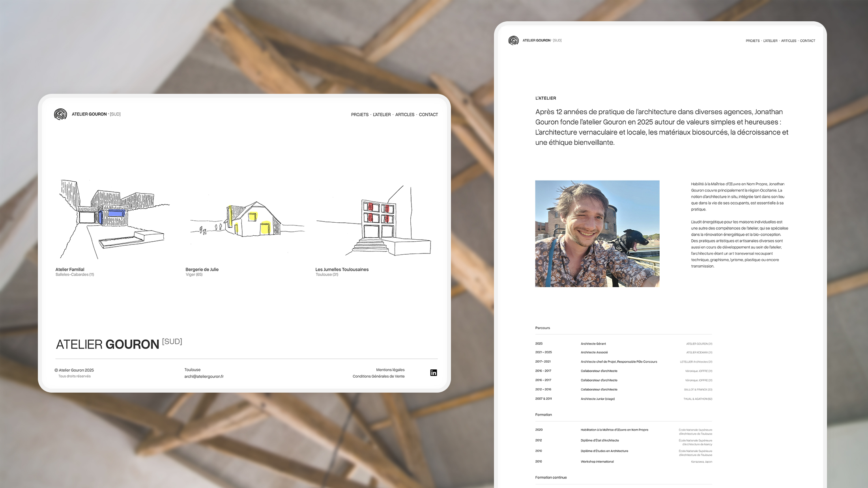Click the Architecte Associé row title
868x488 pixels.
coord(594,352)
